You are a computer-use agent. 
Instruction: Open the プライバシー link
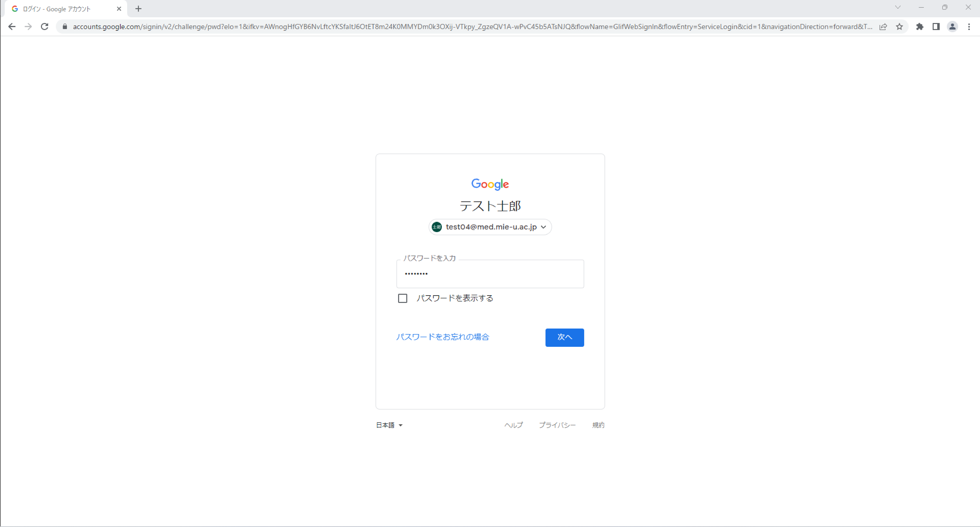click(x=557, y=425)
